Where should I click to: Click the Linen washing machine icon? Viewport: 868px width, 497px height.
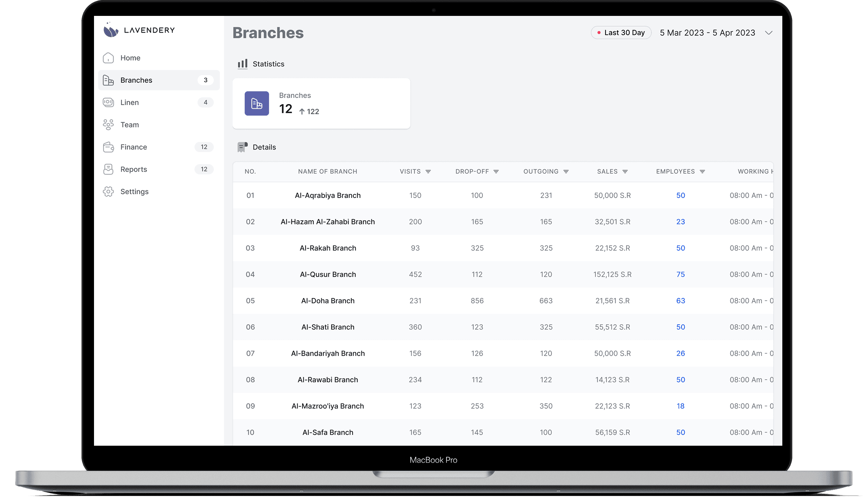point(108,103)
